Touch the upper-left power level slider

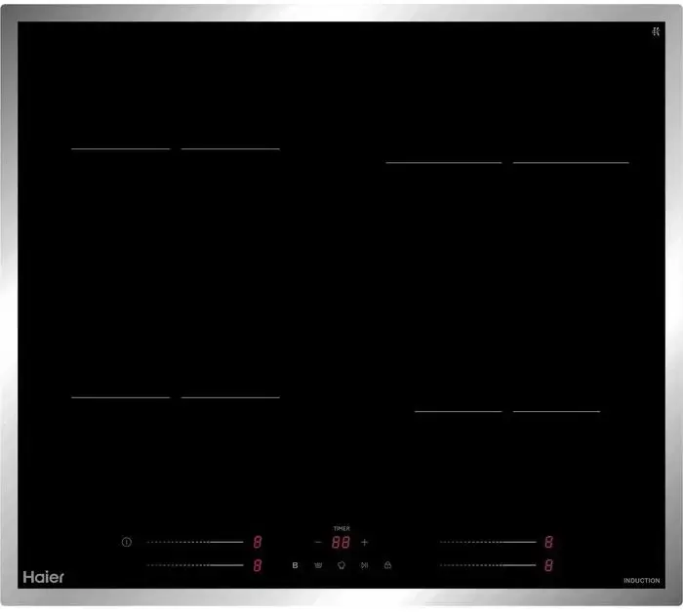194,542
